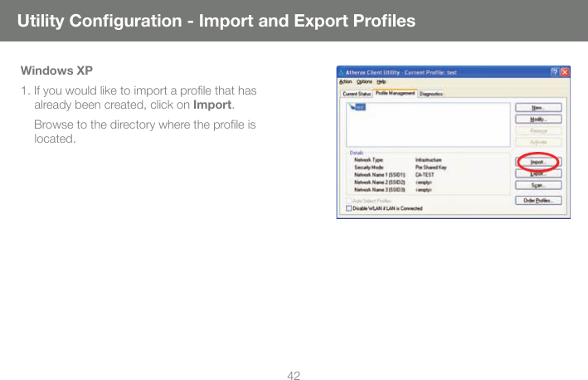Click the 'Security Mode' label

click(x=368, y=168)
